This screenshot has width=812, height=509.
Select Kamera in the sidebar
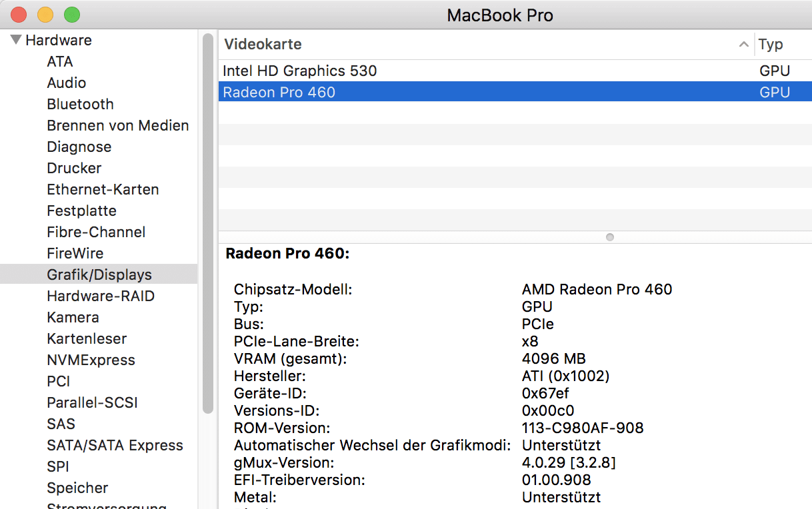(x=73, y=317)
